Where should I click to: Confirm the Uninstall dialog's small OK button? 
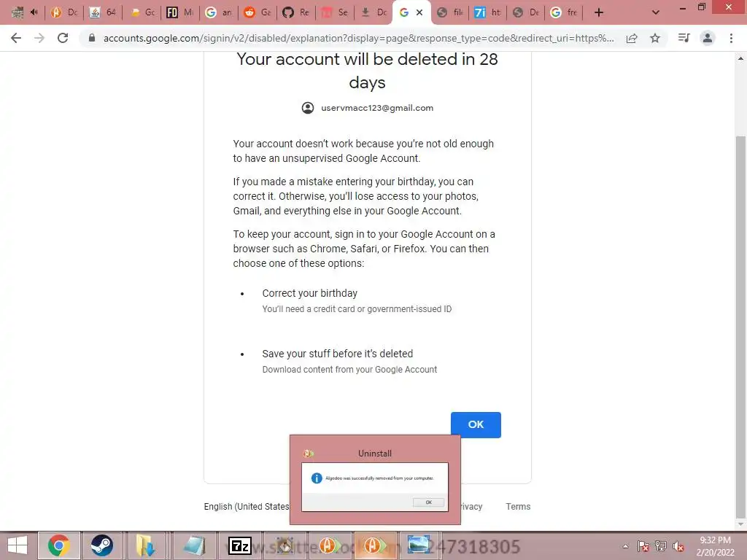428,502
